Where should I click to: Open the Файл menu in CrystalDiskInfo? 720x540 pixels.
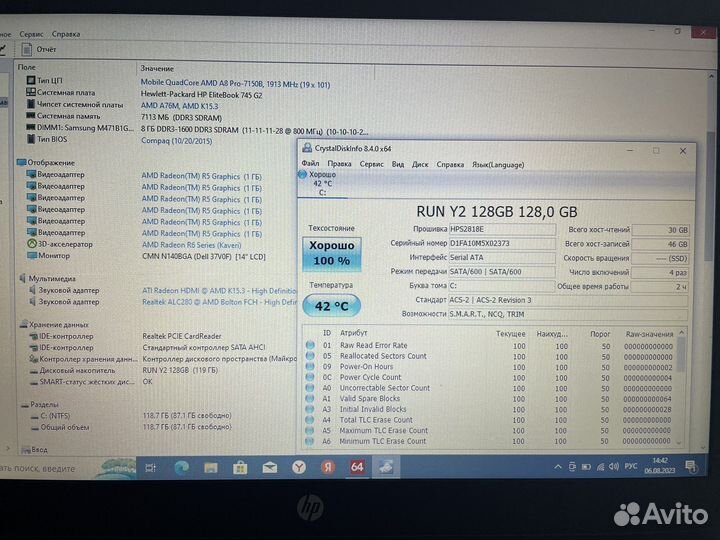pyautogui.click(x=310, y=163)
